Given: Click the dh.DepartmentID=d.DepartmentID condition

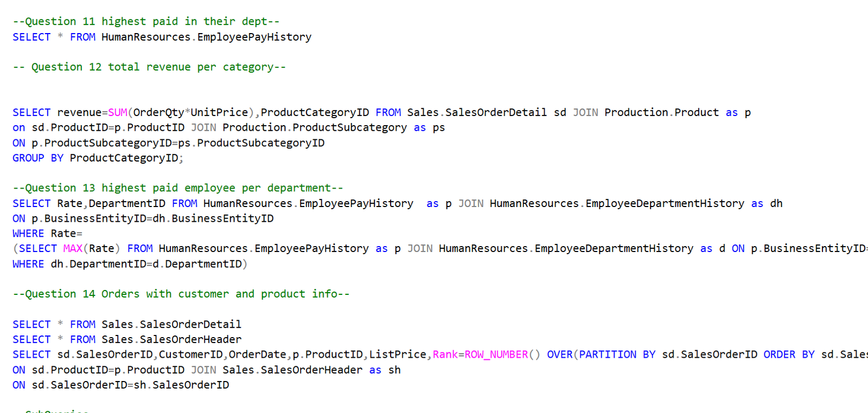Looking at the screenshot, I should [x=146, y=264].
